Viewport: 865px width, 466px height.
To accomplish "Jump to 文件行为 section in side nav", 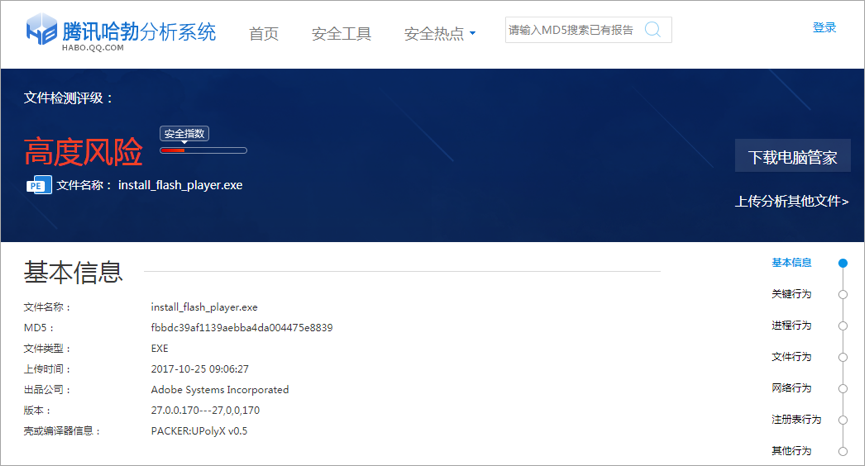I will pyautogui.click(x=792, y=357).
